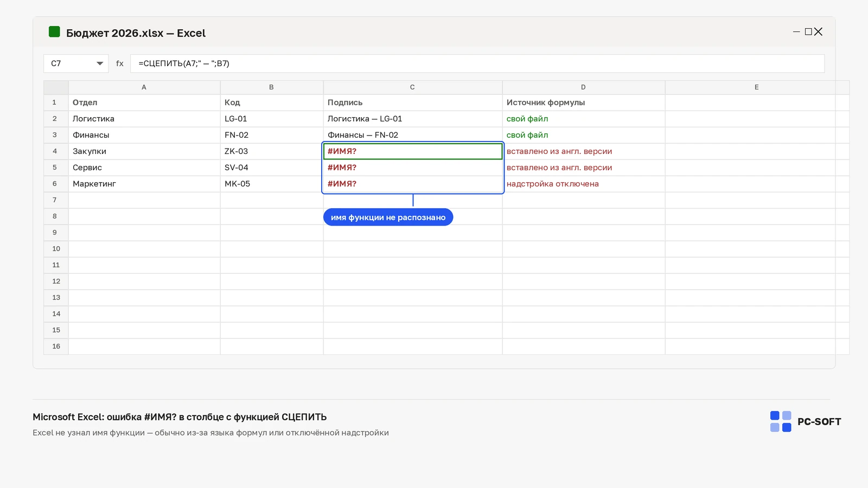Click the select-all corner of the grid
Image resolution: width=868 pixels, height=488 pixels.
pos(56,87)
